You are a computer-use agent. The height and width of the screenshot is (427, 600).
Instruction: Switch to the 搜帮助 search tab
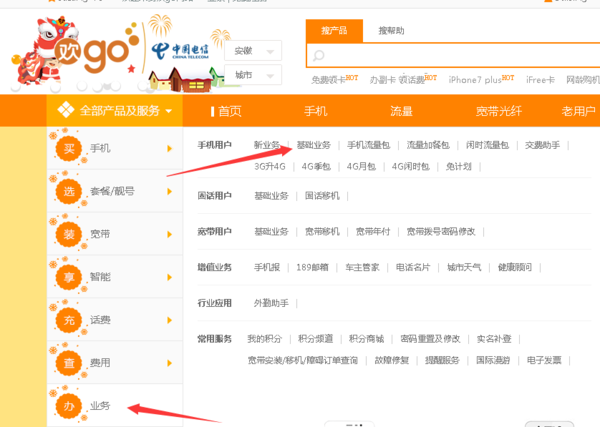click(391, 31)
